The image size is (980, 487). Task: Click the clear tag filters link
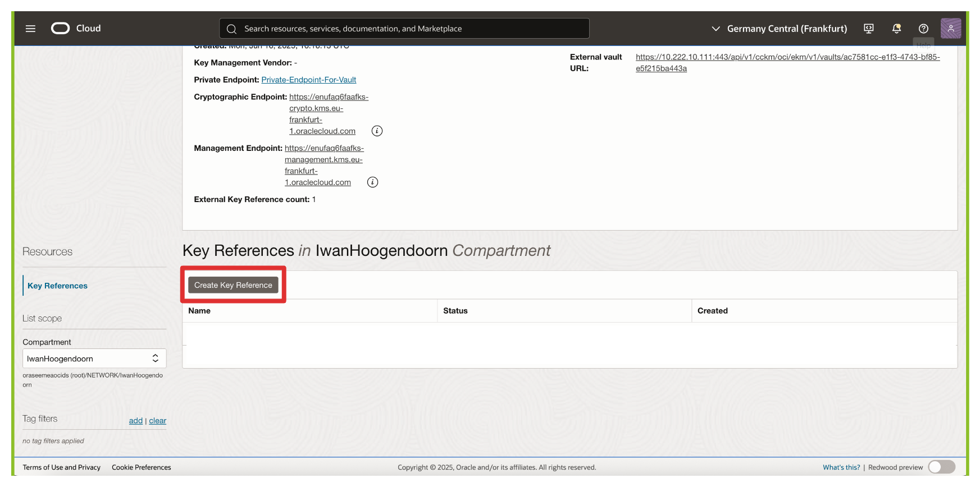coord(158,421)
